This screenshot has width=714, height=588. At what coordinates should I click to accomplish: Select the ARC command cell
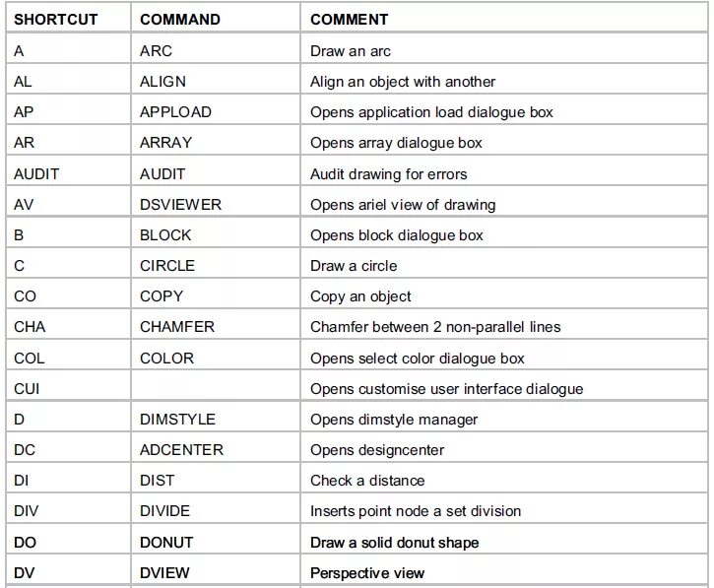(x=158, y=50)
